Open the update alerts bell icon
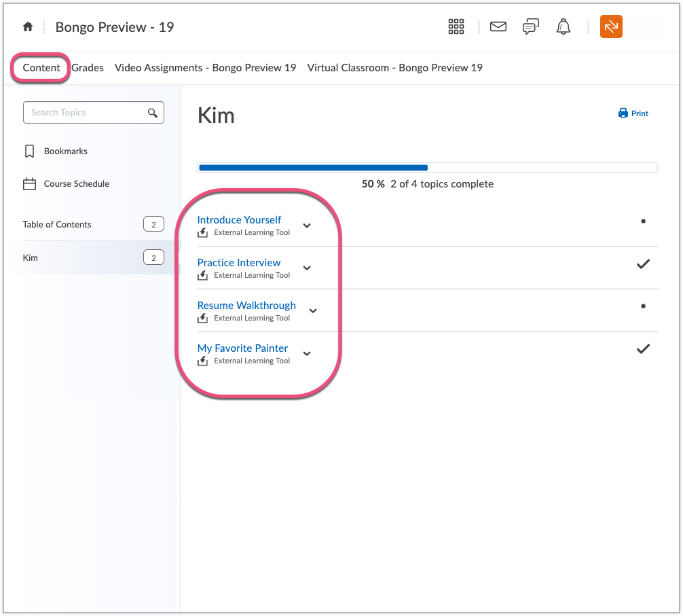Viewport: 683px width, 616px height. point(563,27)
